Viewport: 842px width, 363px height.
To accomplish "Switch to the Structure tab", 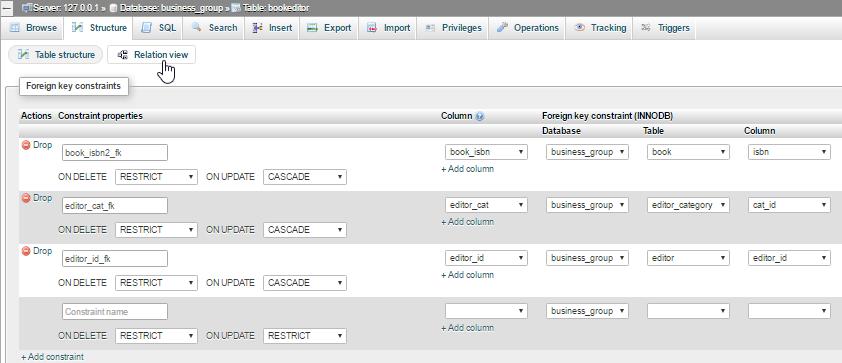I will click(100, 28).
